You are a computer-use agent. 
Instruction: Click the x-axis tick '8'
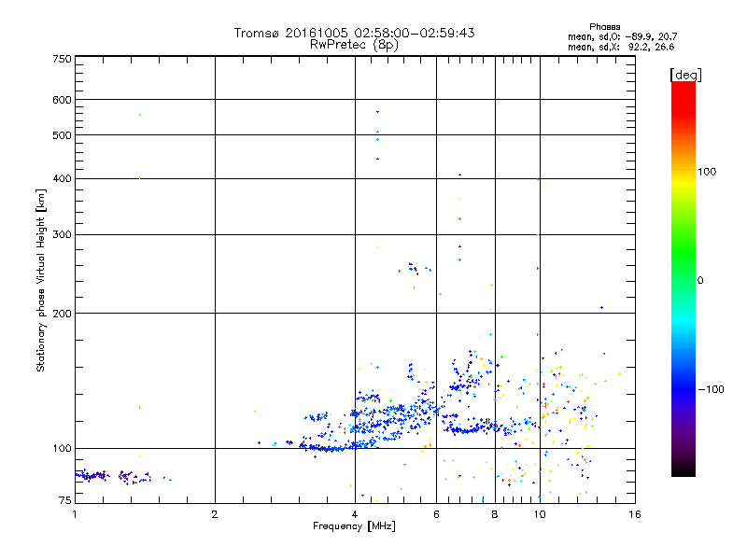click(x=495, y=514)
